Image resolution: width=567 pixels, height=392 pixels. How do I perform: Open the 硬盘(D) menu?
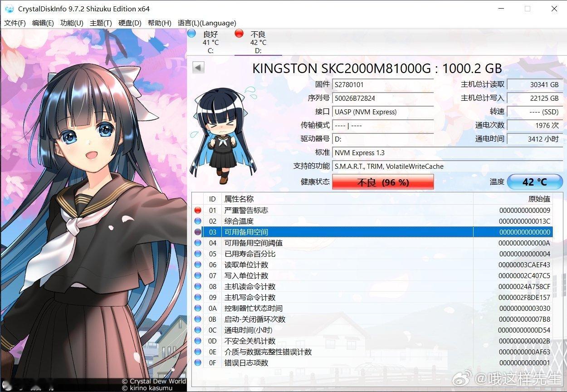coord(130,23)
